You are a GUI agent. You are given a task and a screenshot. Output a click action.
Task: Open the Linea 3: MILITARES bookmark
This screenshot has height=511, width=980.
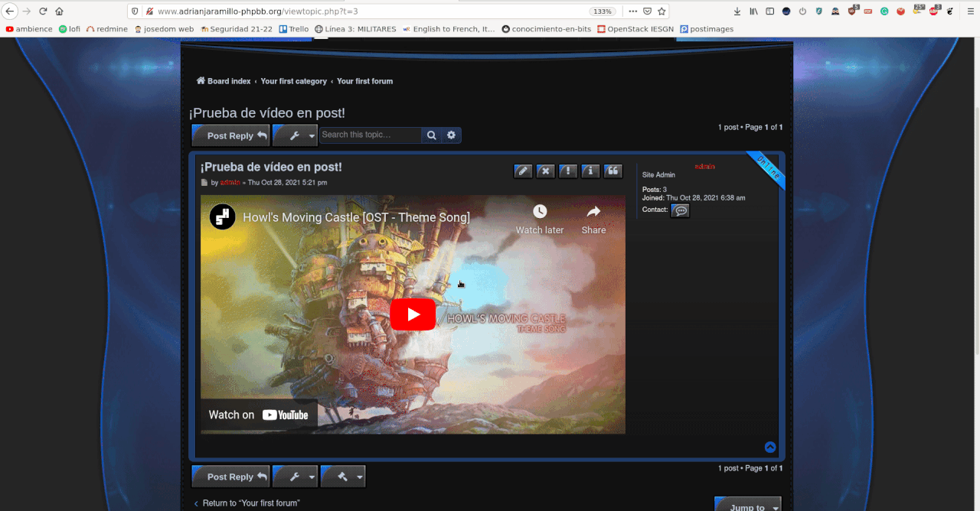355,29
